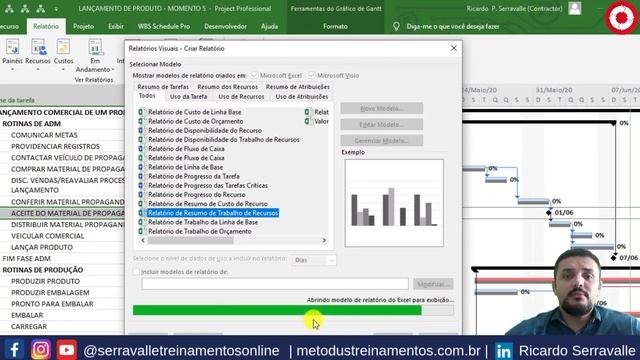
Task: Switch to Uso de Recursos tab
Action: click(x=241, y=97)
